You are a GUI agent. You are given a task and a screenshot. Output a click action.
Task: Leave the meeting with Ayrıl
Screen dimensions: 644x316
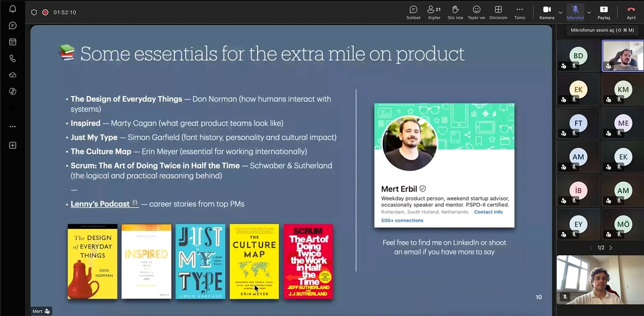pyautogui.click(x=631, y=13)
